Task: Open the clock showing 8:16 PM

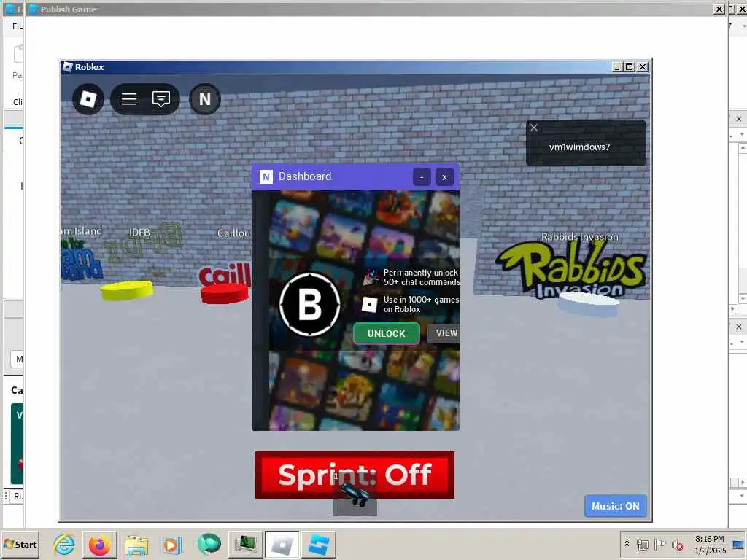Action: point(710,544)
